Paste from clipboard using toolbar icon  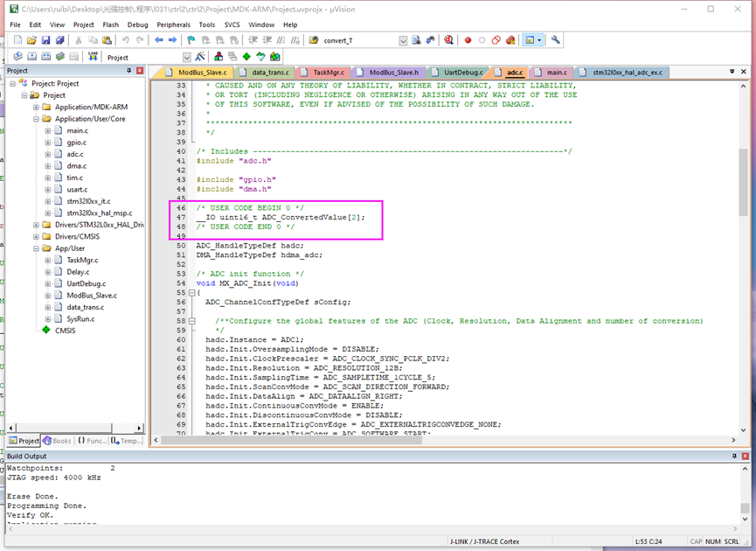coord(107,40)
